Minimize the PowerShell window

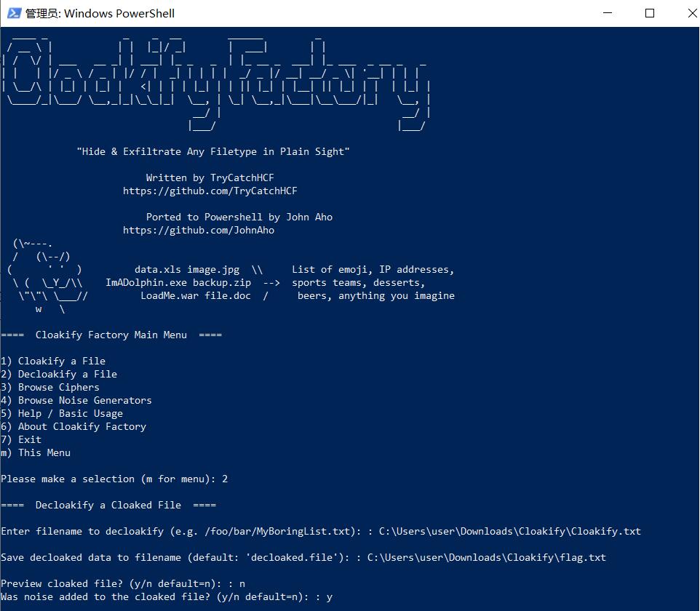click(x=608, y=13)
